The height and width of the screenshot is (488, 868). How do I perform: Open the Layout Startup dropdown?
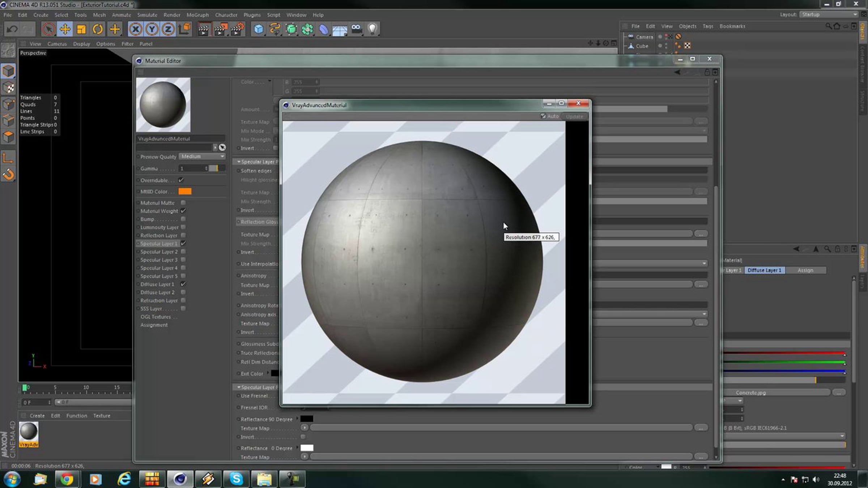[x=829, y=14]
